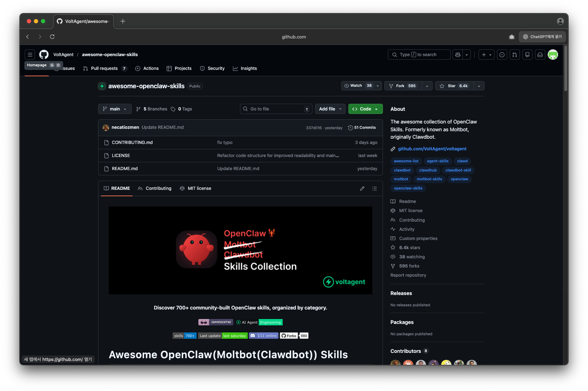Open the Create new plus dropdown

(486, 55)
